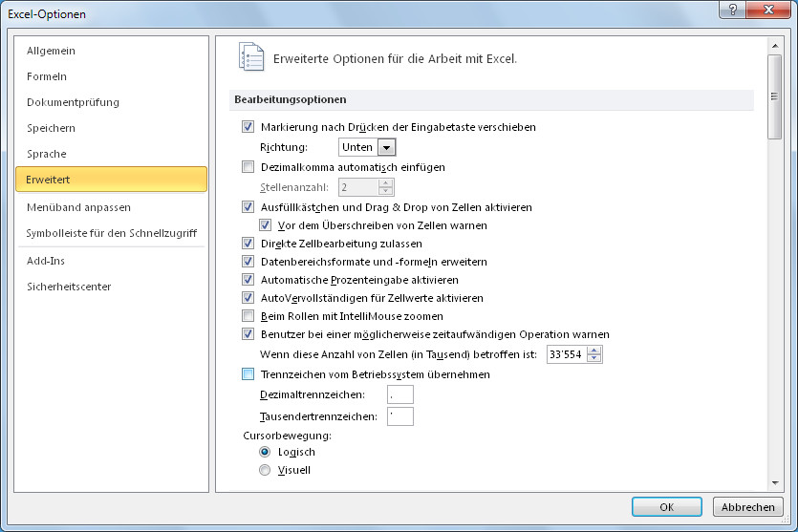798x532 pixels.
Task: Toggle Markierung nach Drücken der Eingabetaste verschieben
Action: click(248, 127)
